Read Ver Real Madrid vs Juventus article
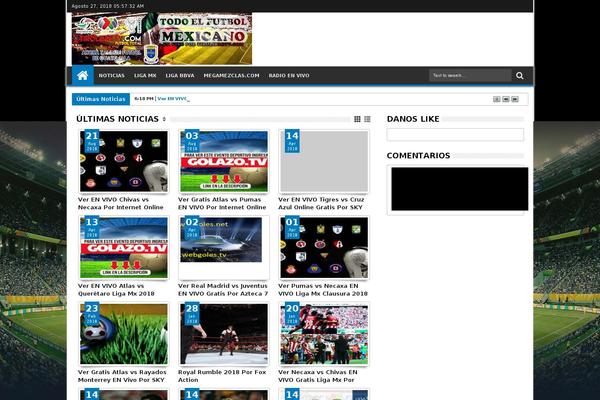Image resolution: width=600 pixels, height=400 pixels. (x=223, y=290)
